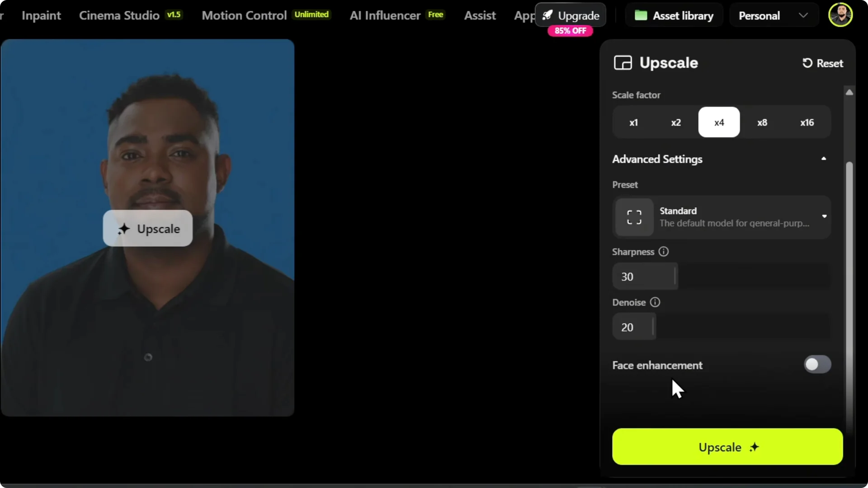Screen dimensions: 868x488
Task: Switch scale factor to x16
Action: 807,122
